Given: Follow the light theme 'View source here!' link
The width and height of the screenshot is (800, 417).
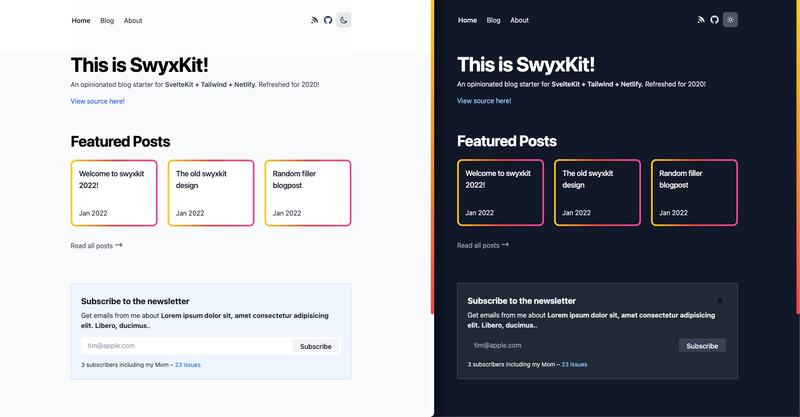Looking at the screenshot, I should click(x=97, y=101).
